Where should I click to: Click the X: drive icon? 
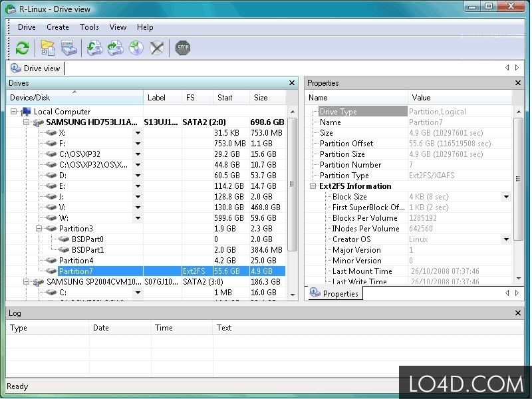tap(51, 132)
